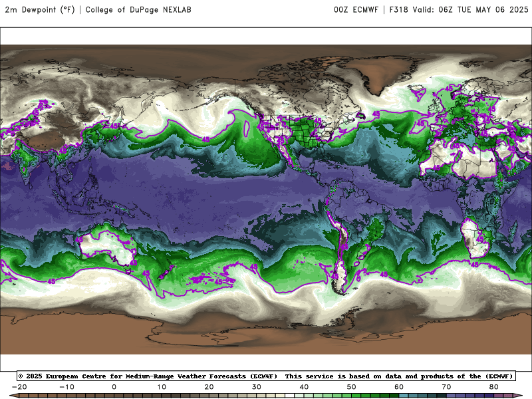
Task: Click the "0" legend value
Action: [x=114, y=387]
